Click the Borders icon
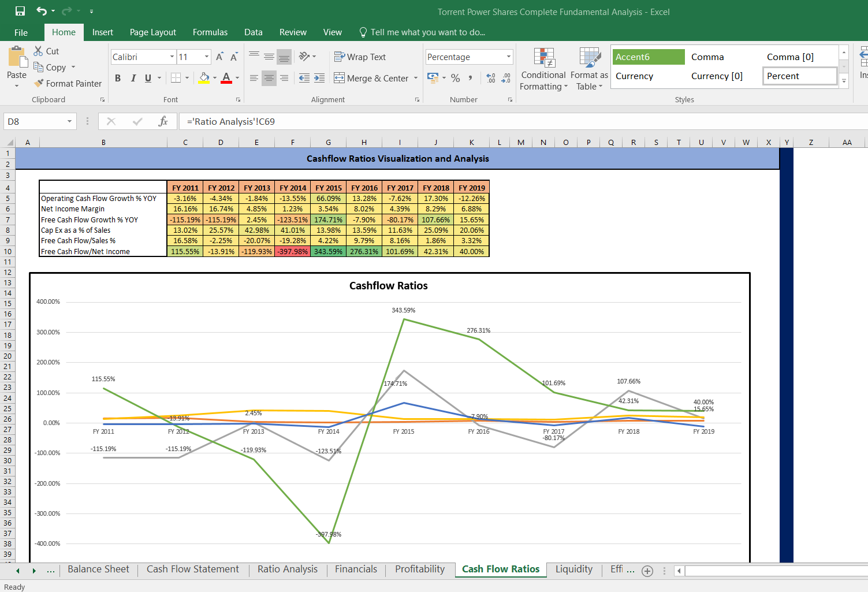This screenshot has height=592, width=868. tap(176, 78)
